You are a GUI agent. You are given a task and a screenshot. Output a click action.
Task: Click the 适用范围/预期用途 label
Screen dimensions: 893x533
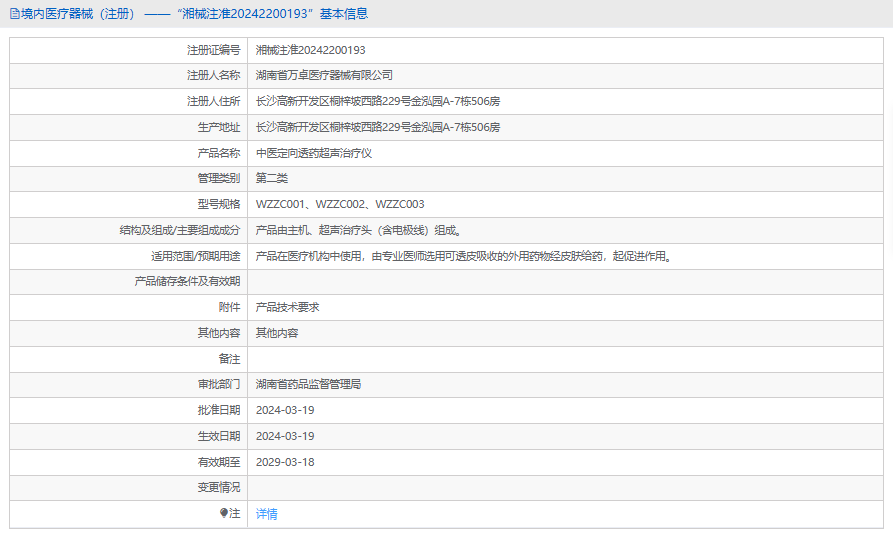[195, 256]
